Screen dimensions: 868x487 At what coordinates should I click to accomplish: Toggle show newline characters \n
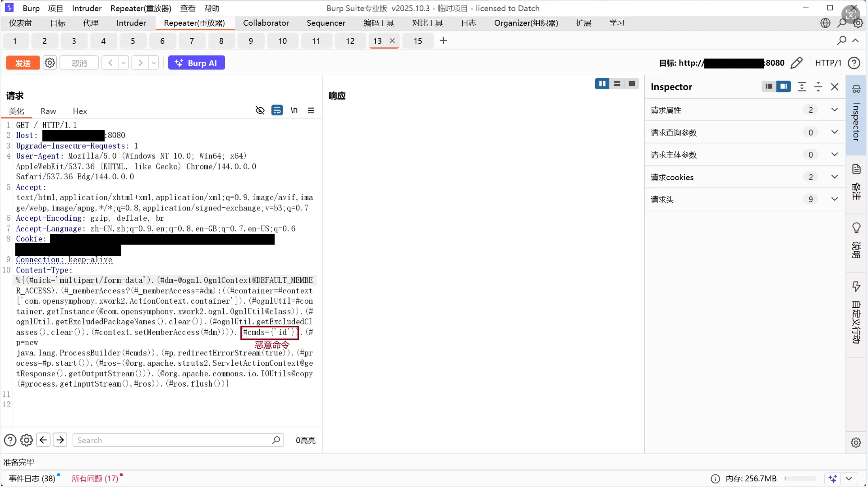point(294,110)
